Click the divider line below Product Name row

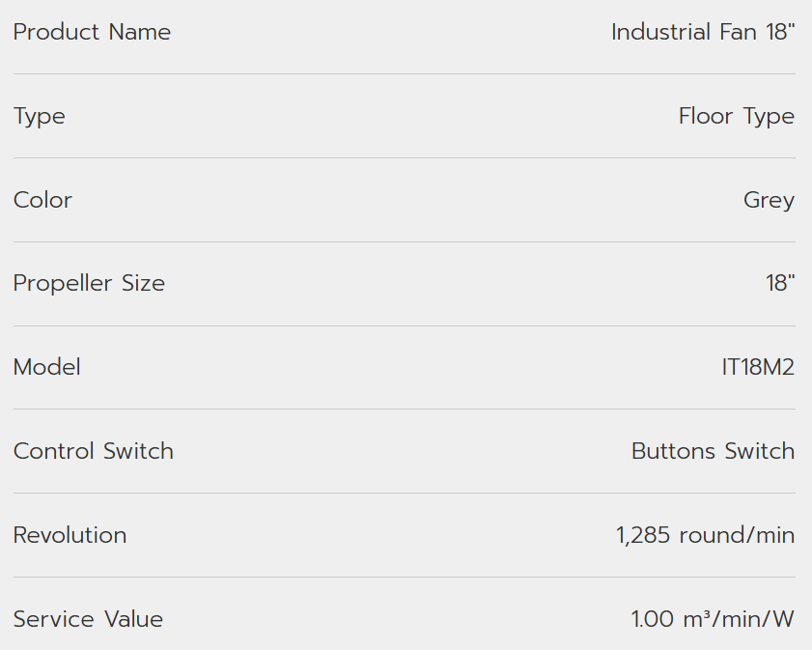click(x=405, y=73)
